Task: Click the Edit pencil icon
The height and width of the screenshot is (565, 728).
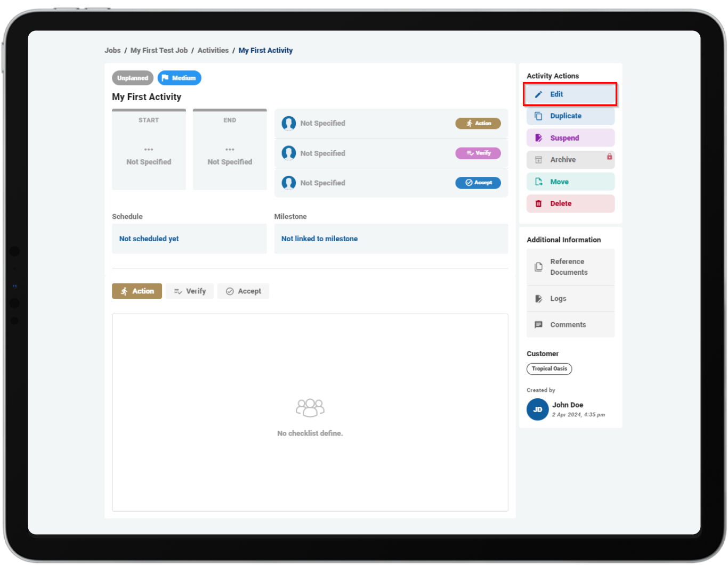Action: tap(538, 94)
